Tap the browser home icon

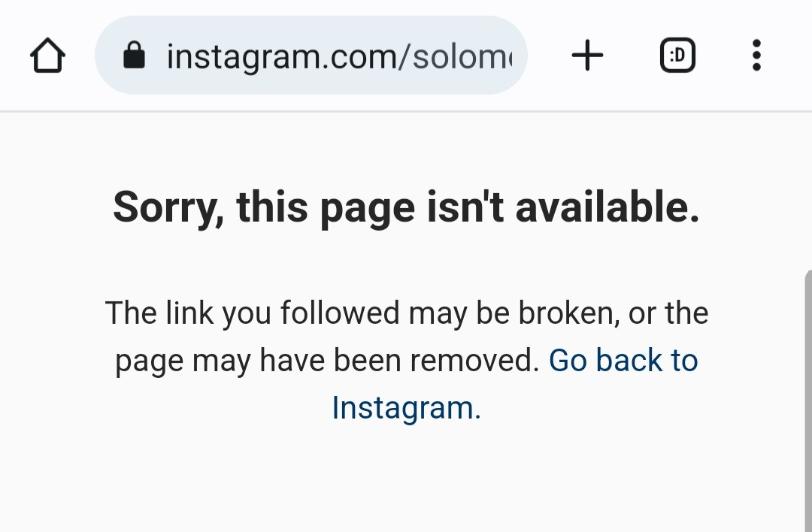(x=47, y=56)
